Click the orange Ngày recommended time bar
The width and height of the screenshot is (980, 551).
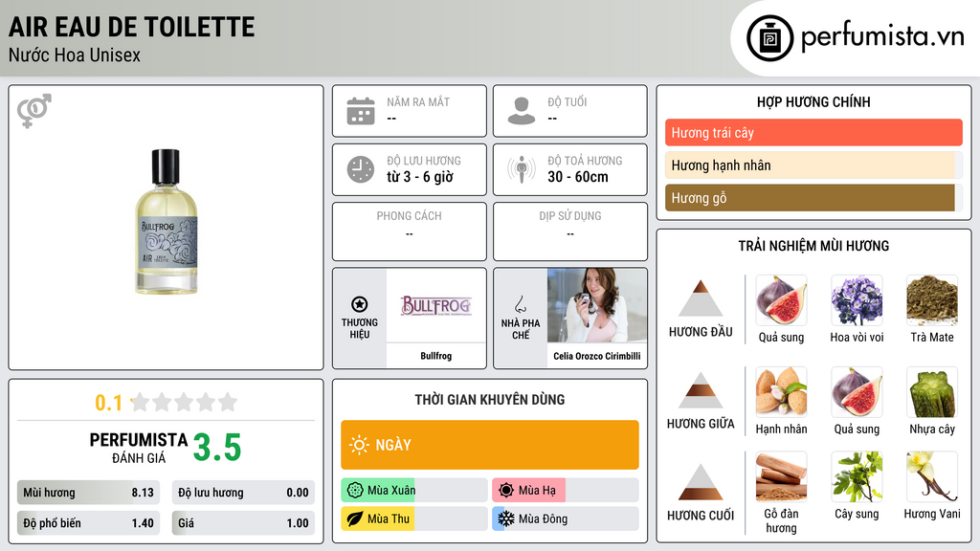pyautogui.click(x=490, y=445)
